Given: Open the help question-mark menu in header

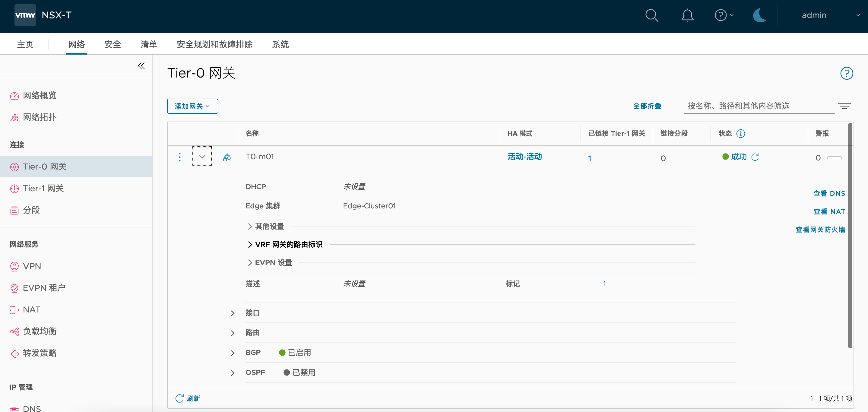Looking at the screenshot, I should tap(724, 15).
